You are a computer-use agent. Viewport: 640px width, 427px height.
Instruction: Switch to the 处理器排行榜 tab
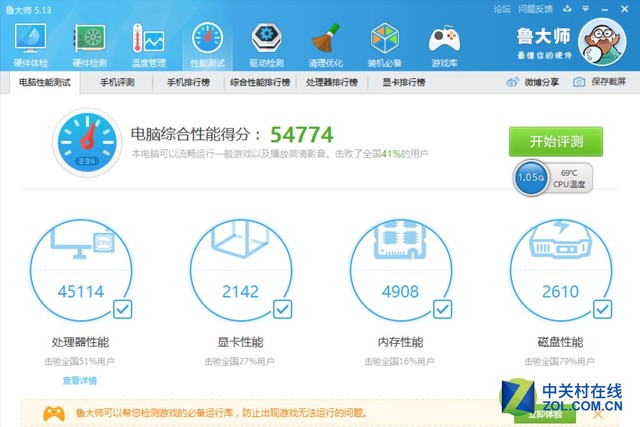point(332,82)
